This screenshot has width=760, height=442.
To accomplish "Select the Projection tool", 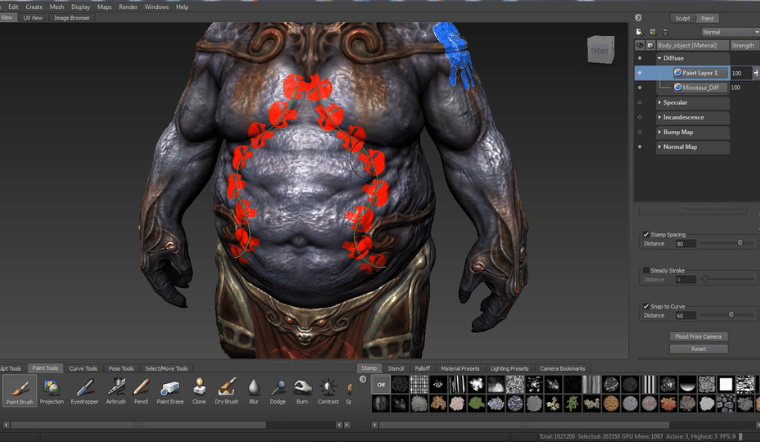I will point(51,391).
